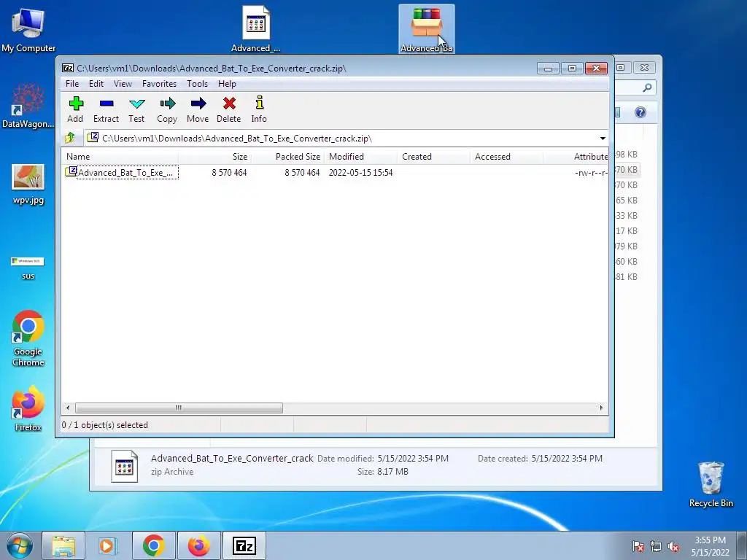Open the Recycle Bin icon
The image size is (747, 560).
(711, 484)
